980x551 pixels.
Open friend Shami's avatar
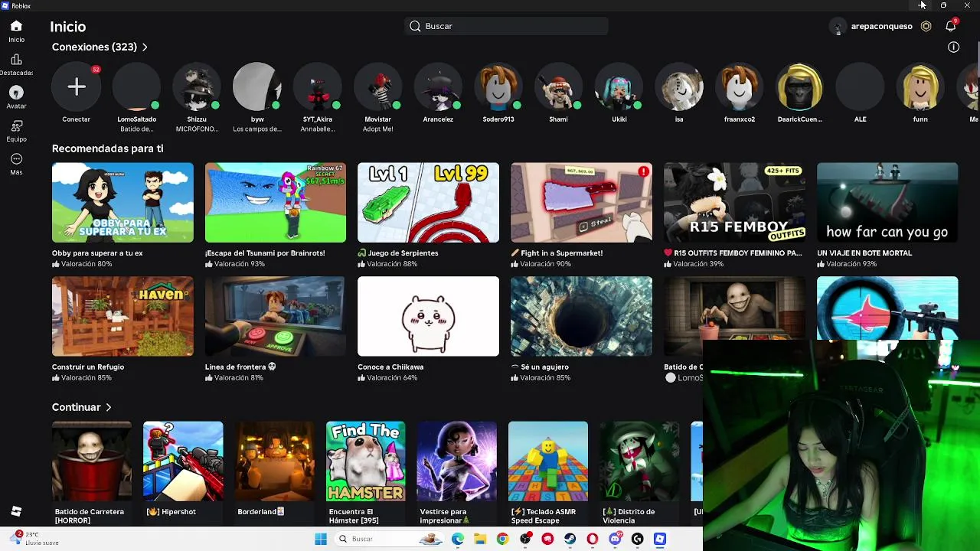(558, 86)
